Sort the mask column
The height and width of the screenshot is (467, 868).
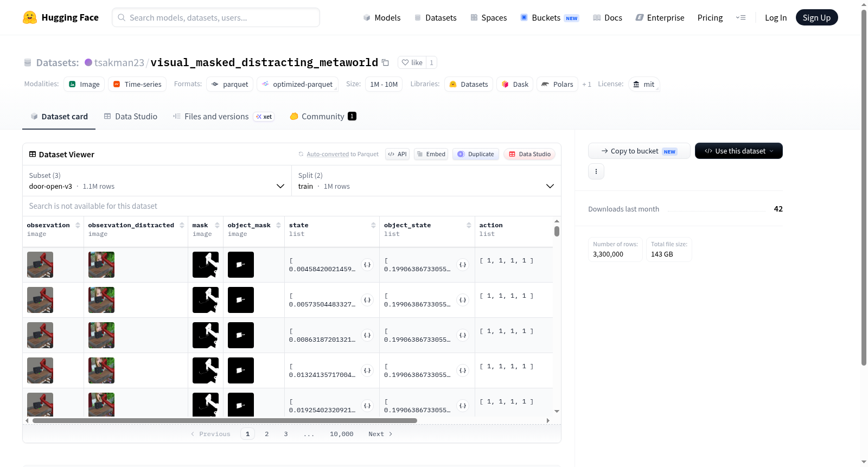pyautogui.click(x=217, y=225)
